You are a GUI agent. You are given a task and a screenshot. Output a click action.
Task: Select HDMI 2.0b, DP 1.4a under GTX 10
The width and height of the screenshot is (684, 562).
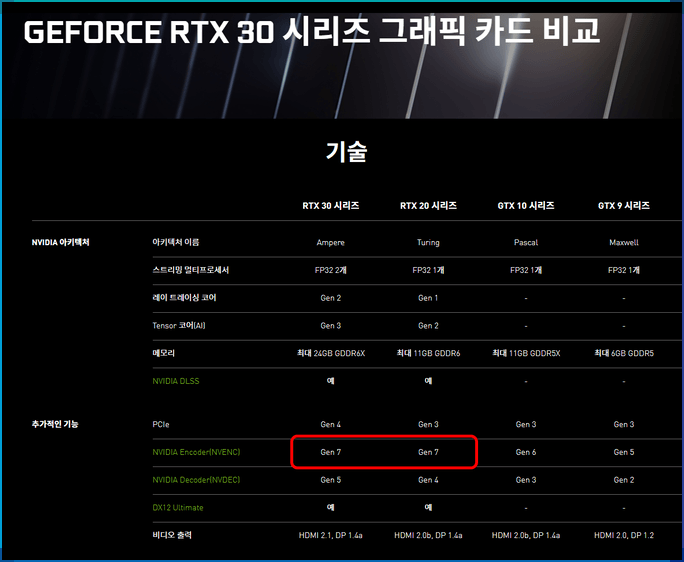[x=526, y=535]
